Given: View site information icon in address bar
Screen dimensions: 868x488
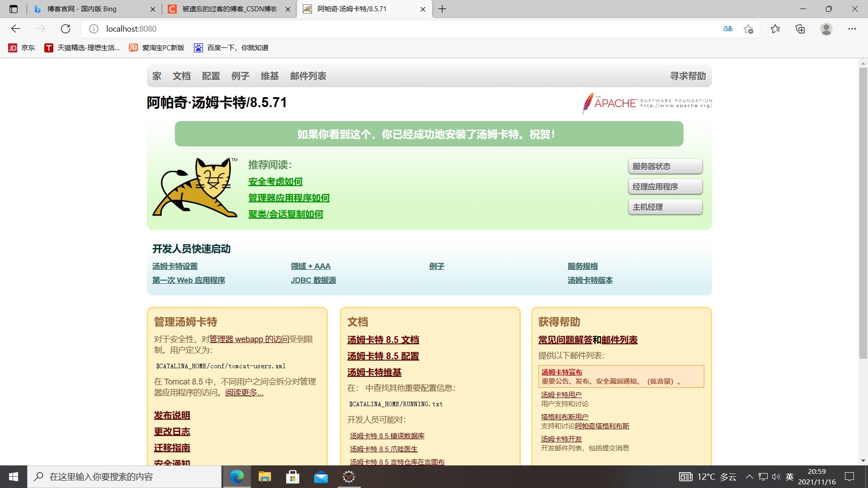Looking at the screenshot, I should [x=94, y=29].
